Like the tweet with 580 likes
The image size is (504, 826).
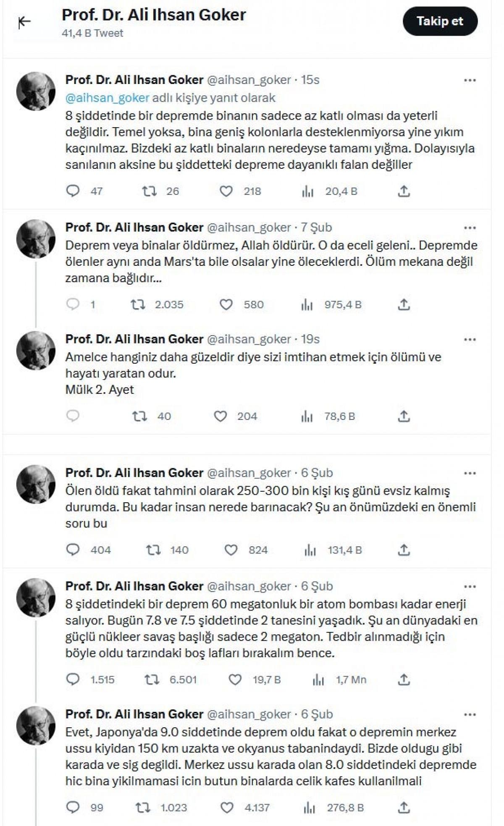coord(226,304)
